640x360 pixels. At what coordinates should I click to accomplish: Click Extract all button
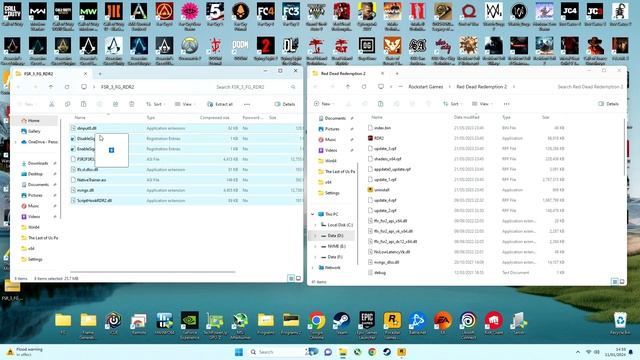coord(220,104)
